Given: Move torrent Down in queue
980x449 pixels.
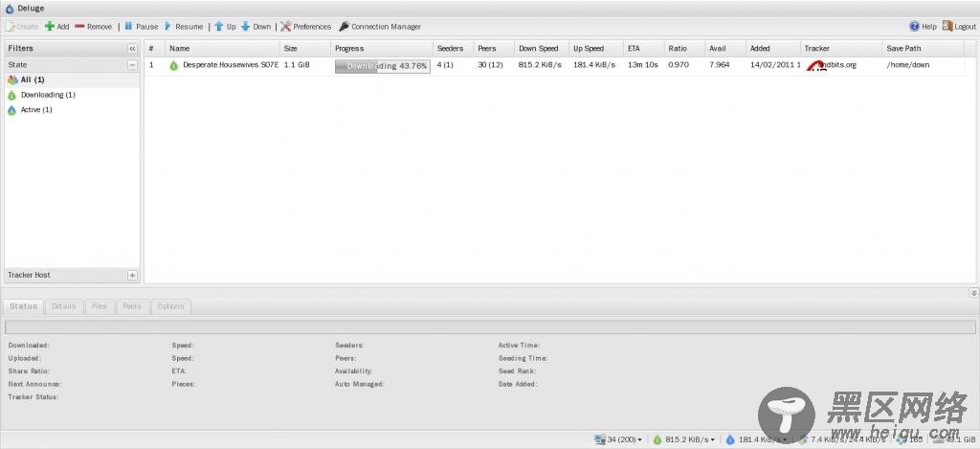Looking at the screenshot, I should [x=256, y=26].
